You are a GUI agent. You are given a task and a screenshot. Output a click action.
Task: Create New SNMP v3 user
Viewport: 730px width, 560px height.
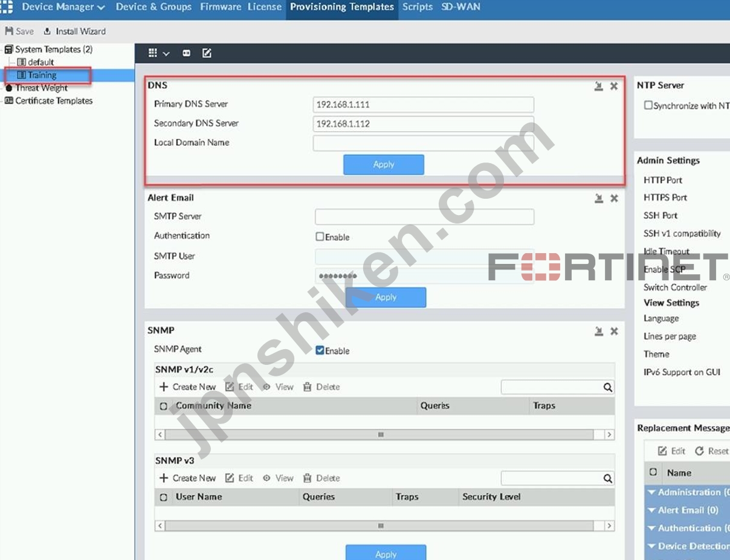187,478
